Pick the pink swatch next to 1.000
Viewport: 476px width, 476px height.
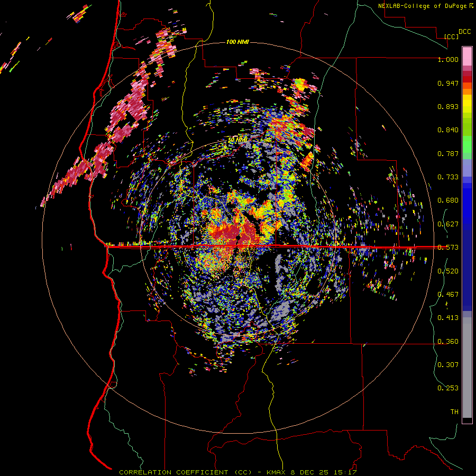[467, 57]
